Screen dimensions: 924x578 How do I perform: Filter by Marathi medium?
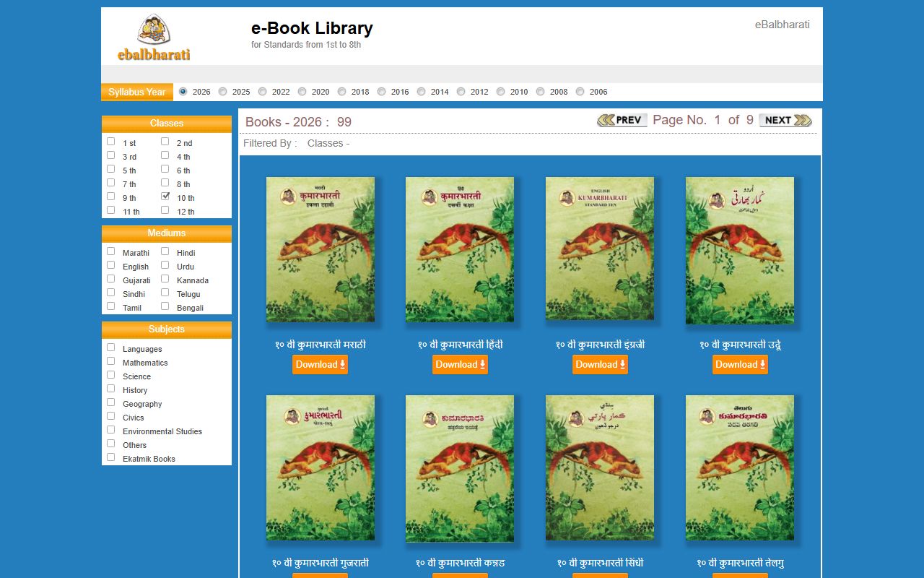[111, 251]
